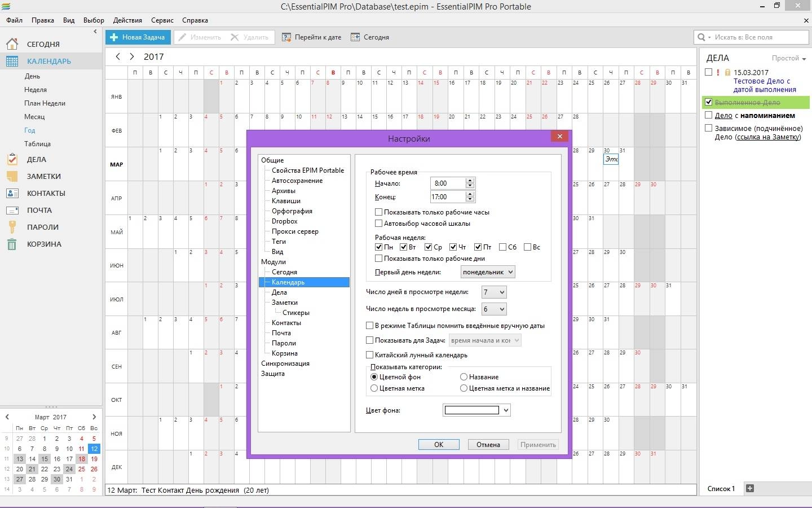Enable Китайский лунный календарь
This screenshot has height=508, width=812.
370,355
